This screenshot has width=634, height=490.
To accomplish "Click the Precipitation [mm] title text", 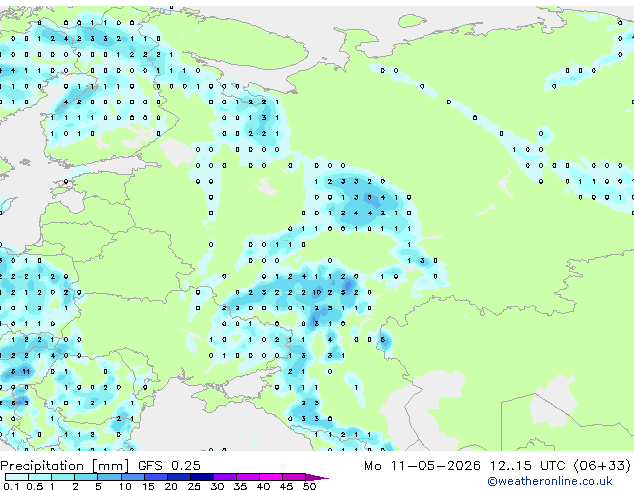I will (64, 466).
